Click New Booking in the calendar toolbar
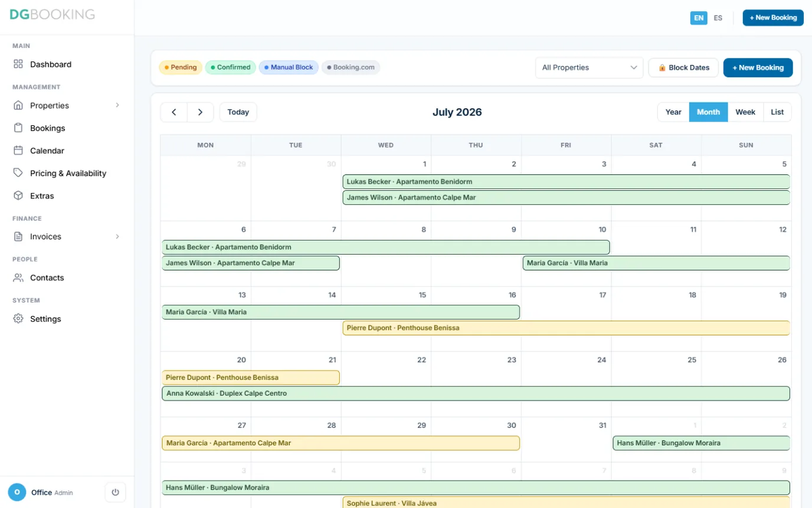Screen dimensions: 812x508 (x=758, y=67)
